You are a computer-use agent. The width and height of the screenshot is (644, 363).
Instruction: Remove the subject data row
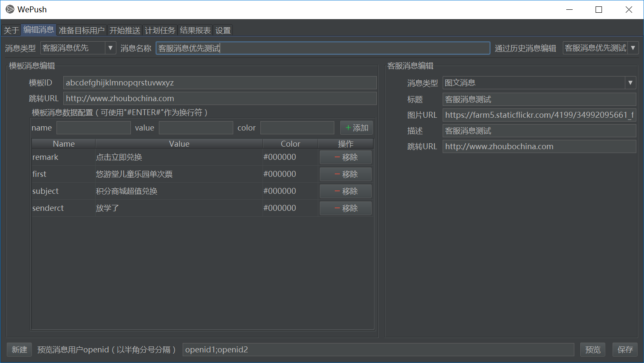[x=345, y=191]
